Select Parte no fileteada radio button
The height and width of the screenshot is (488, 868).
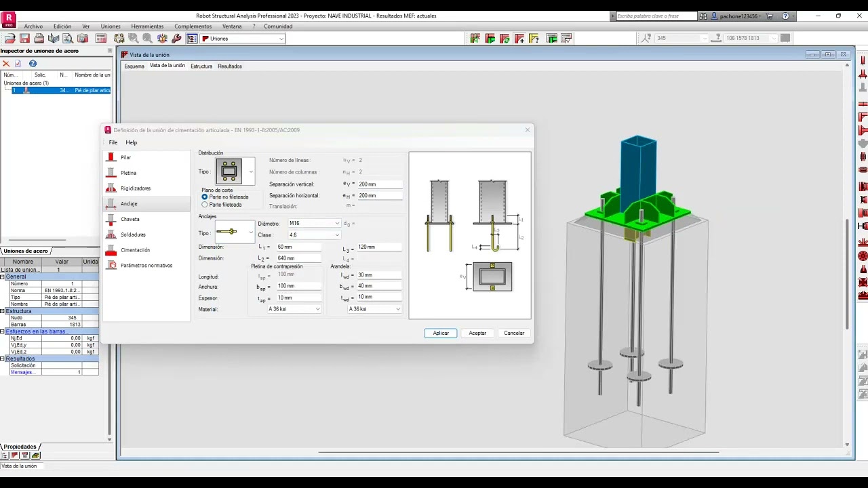point(205,197)
